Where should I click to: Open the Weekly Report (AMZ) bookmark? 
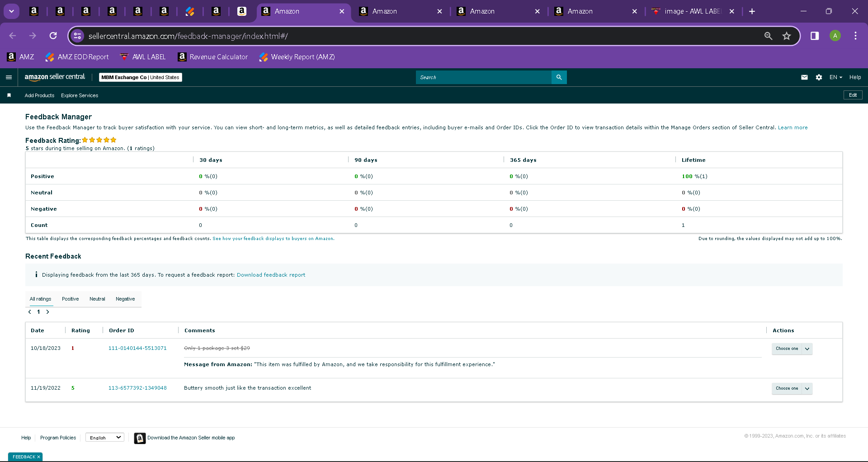(x=297, y=57)
